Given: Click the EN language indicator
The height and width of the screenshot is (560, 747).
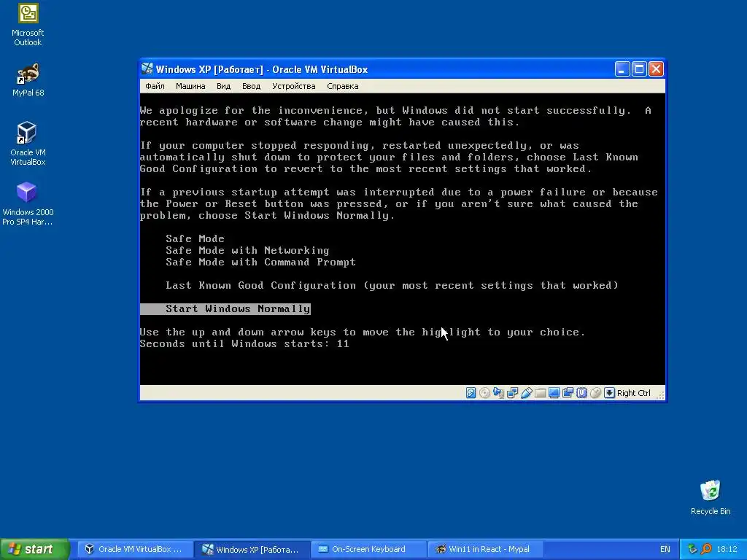Looking at the screenshot, I should (x=665, y=549).
